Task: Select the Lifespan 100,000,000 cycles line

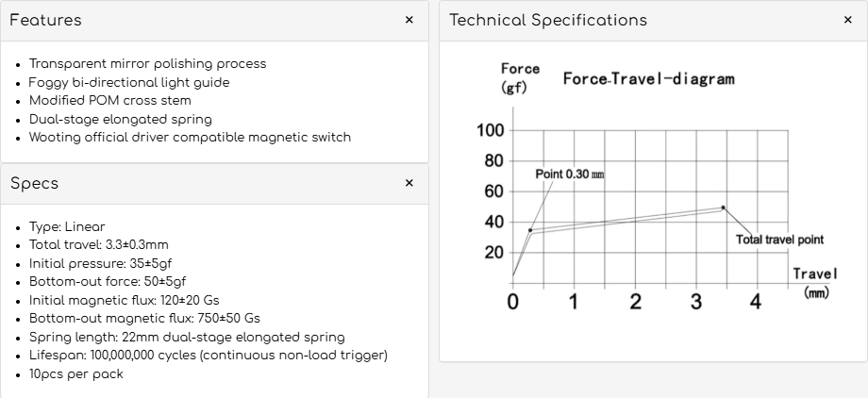Action: 208,355
